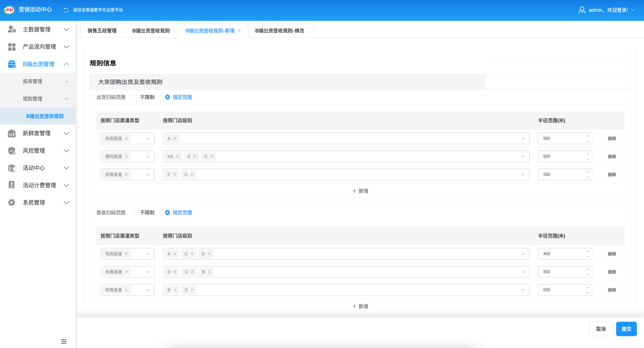Close the B端出货签收规则-新增 tab
The height and width of the screenshot is (348, 644).
(x=239, y=30)
